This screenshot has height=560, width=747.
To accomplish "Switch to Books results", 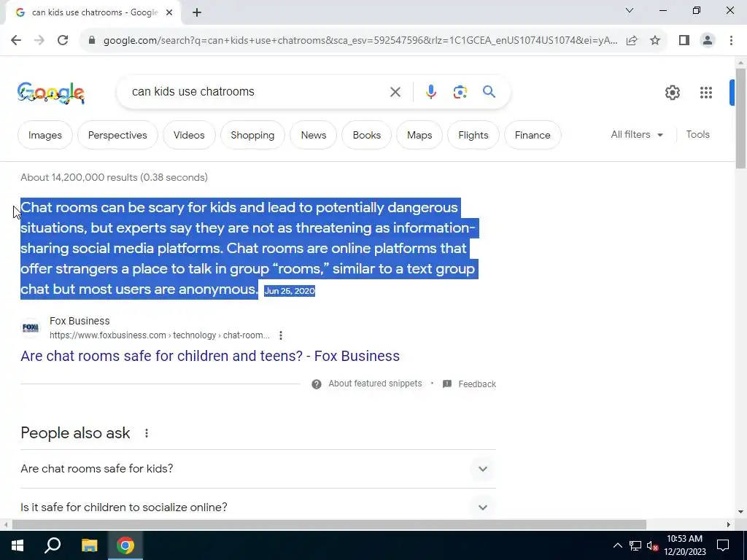I will click(x=367, y=135).
